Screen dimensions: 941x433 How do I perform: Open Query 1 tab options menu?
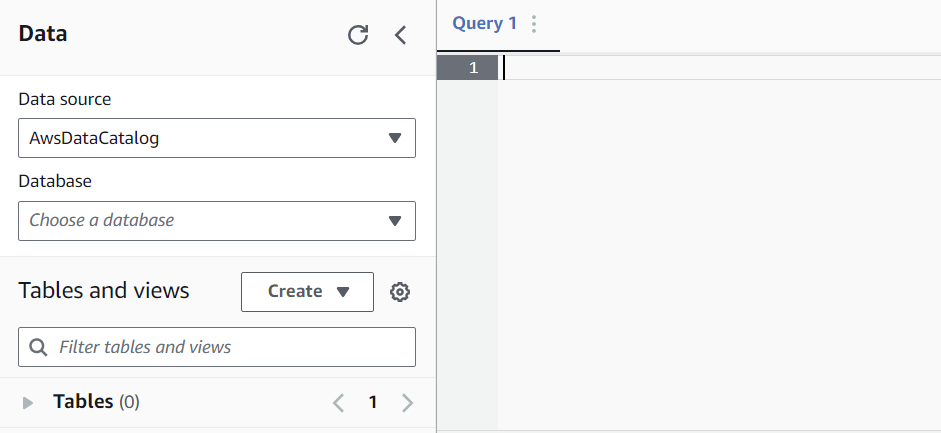[534, 24]
